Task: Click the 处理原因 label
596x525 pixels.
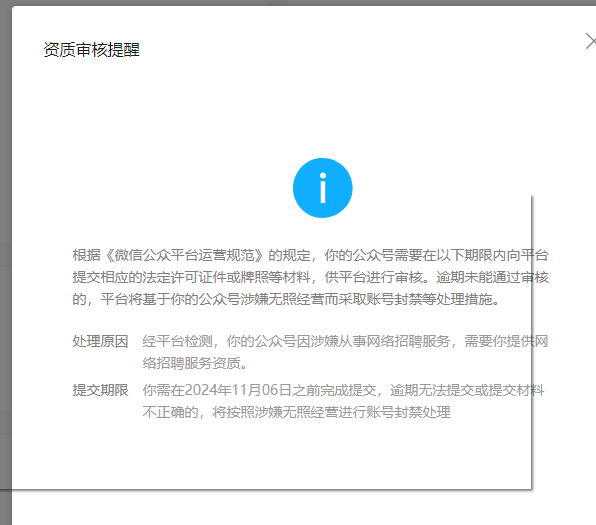Action: [x=100, y=341]
